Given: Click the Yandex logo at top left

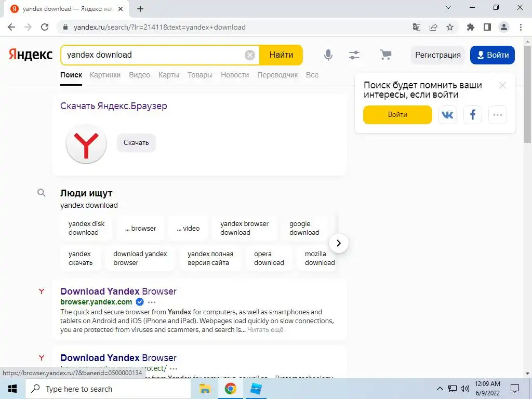Looking at the screenshot, I should (31, 55).
